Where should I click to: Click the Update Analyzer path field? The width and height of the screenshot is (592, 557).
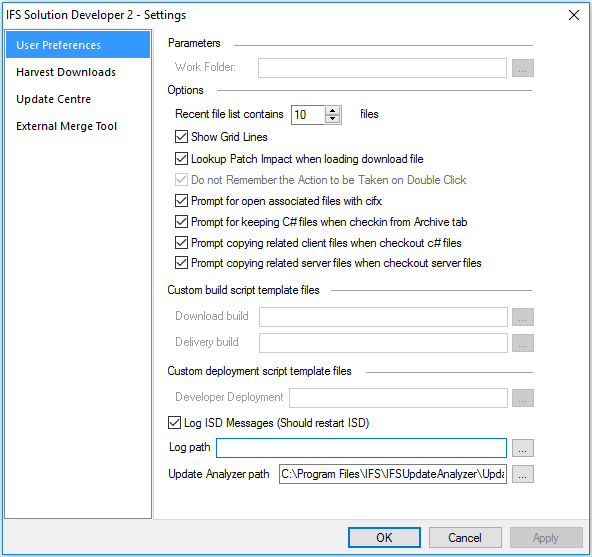point(393,474)
